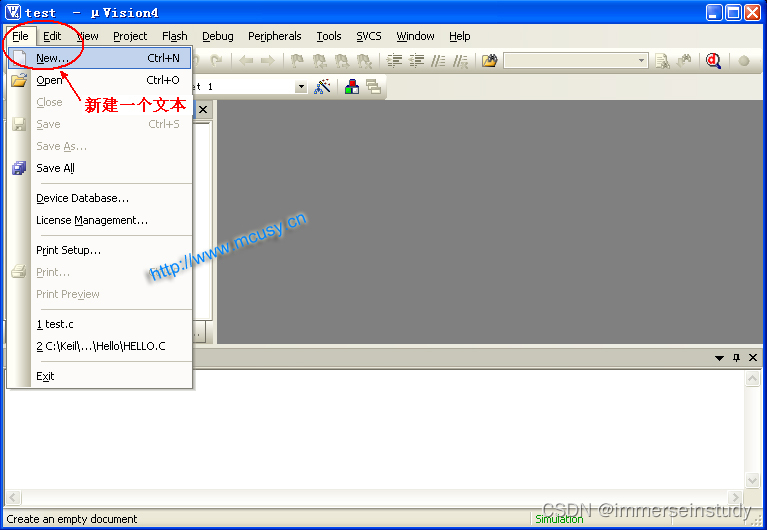This screenshot has height=530, width=767.
Task: Pin the output window
Action: 736,358
